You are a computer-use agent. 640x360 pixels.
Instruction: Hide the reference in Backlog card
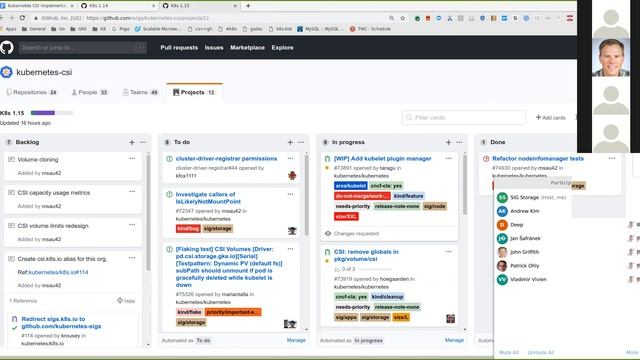tap(126, 301)
